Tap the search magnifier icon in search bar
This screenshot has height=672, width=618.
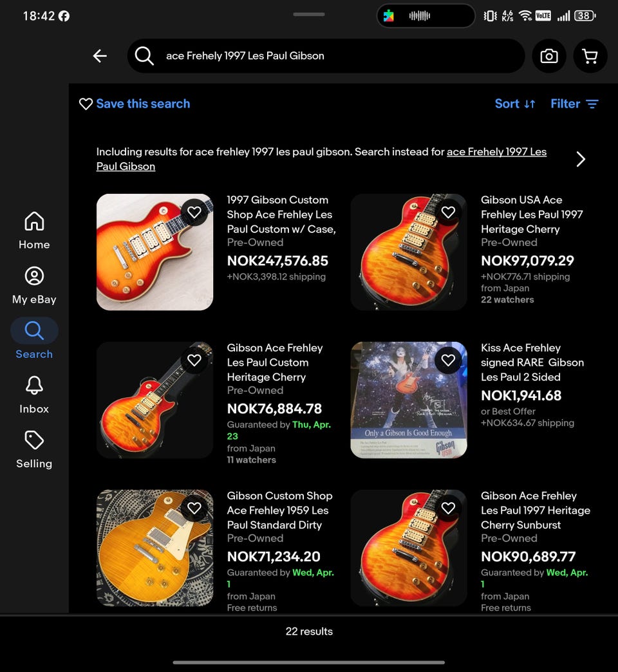144,56
